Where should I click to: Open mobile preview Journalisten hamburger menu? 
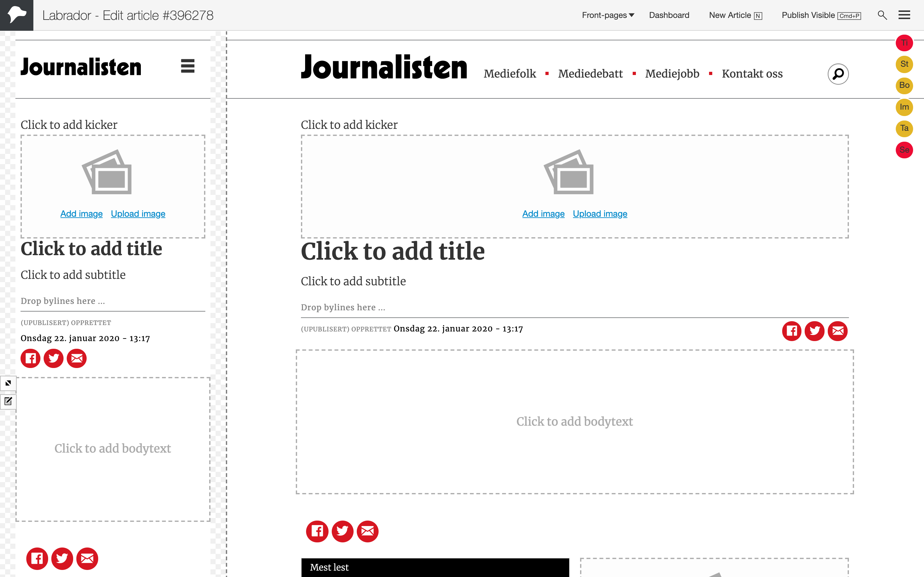(187, 66)
